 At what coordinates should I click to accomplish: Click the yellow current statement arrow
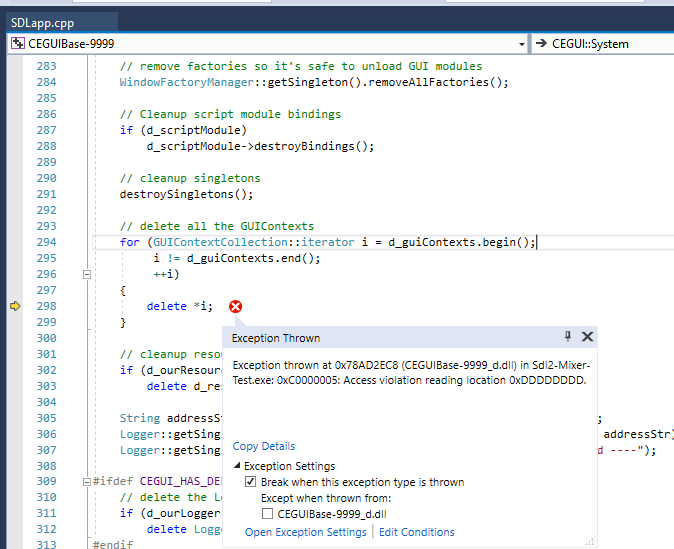coord(15,306)
